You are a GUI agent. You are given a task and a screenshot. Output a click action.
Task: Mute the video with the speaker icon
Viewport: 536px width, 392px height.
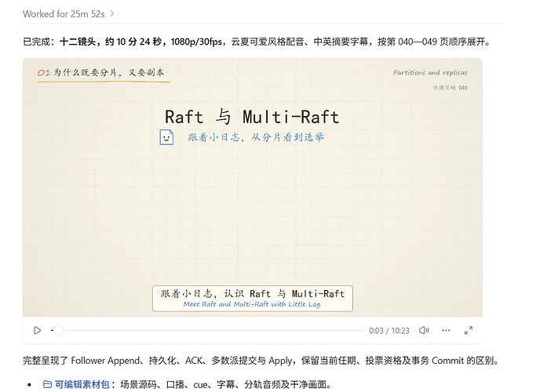pos(424,331)
